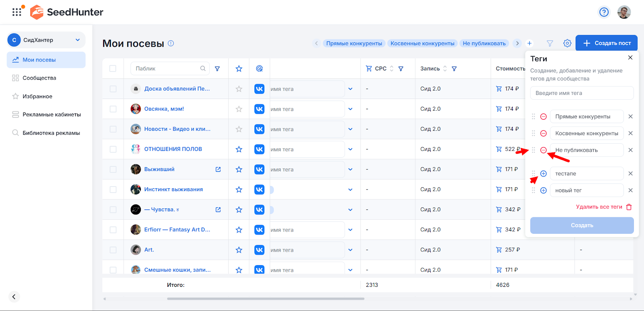Open the Erfiorr — Fantasy Art community link
This screenshot has width=644, height=311.
pyautogui.click(x=177, y=230)
